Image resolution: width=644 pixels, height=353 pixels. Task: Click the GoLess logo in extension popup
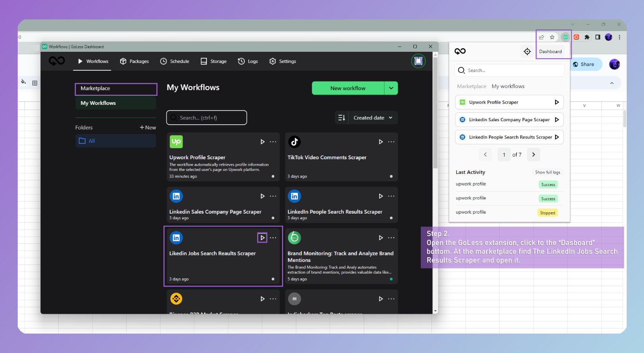(460, 51)
